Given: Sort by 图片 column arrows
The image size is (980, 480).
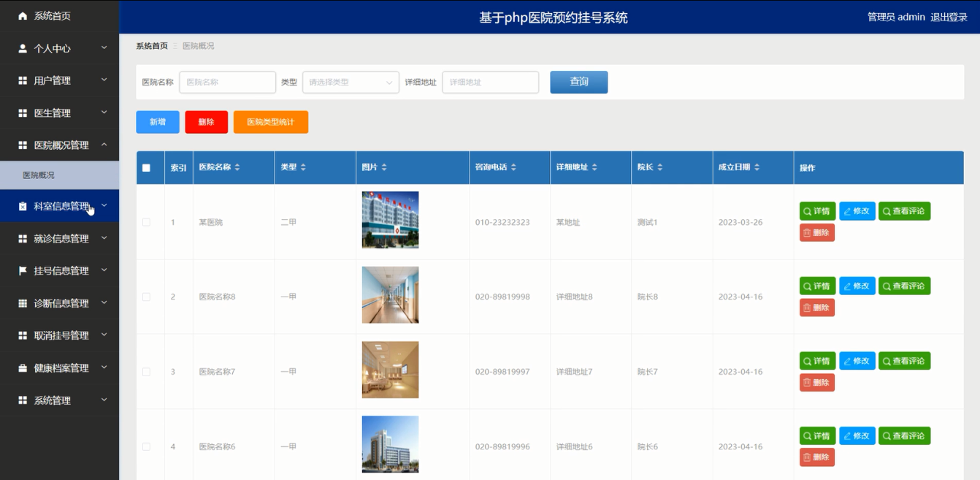Looking at the screenshot, I should pyautogui.click(x=384, y=167).
